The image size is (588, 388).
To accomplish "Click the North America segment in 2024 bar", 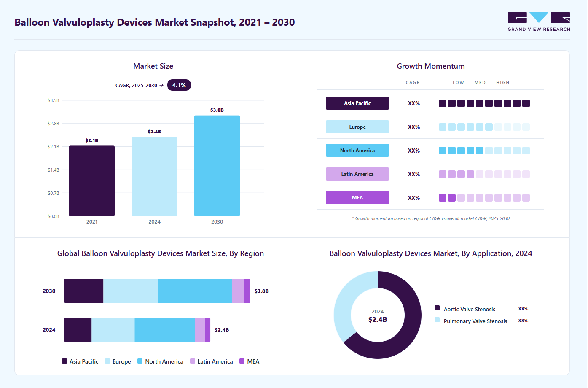I will 165,330.
